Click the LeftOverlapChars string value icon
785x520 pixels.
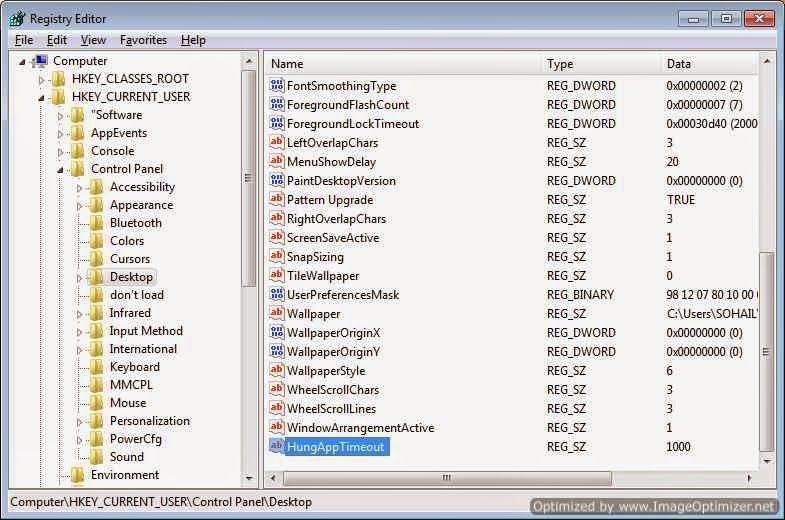click(276, 143)
